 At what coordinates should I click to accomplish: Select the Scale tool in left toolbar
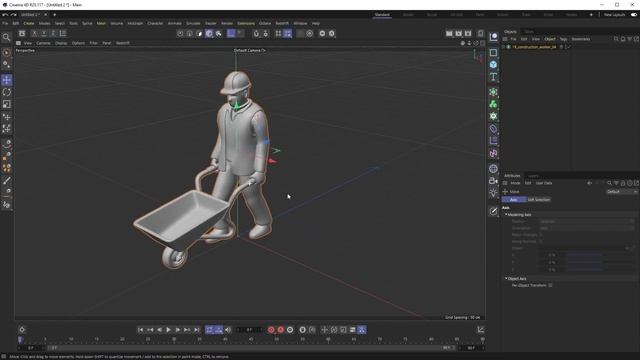point(7,104)
